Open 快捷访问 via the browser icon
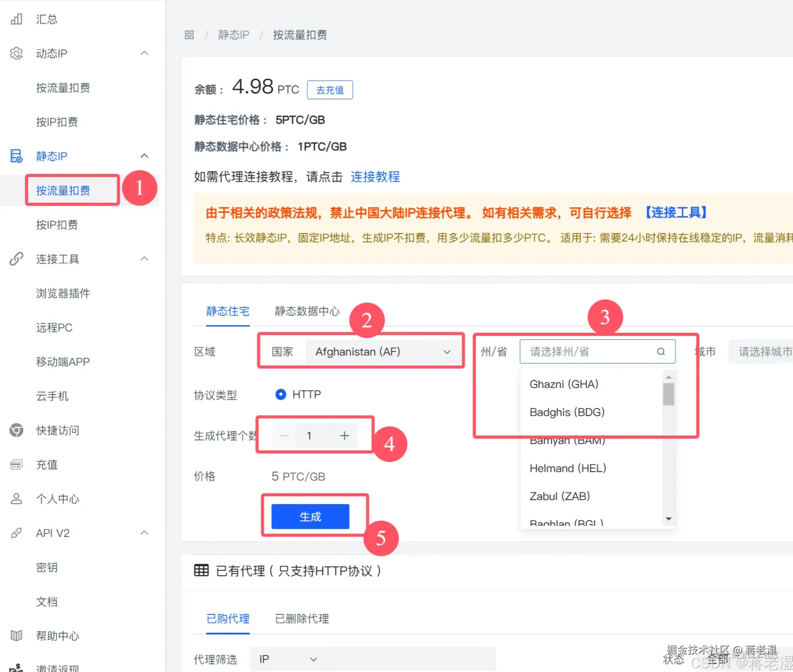Screen dimensions: 793x672 [x=16, y=430]
